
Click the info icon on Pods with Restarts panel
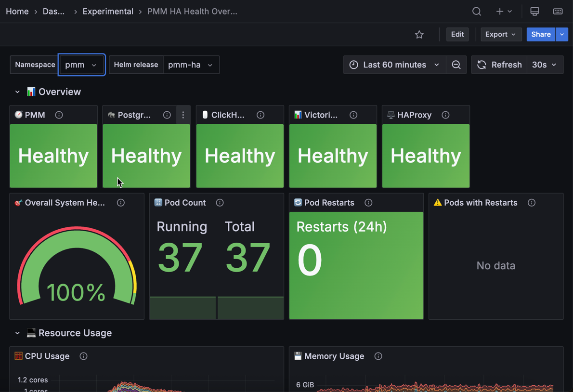point(532,203)
